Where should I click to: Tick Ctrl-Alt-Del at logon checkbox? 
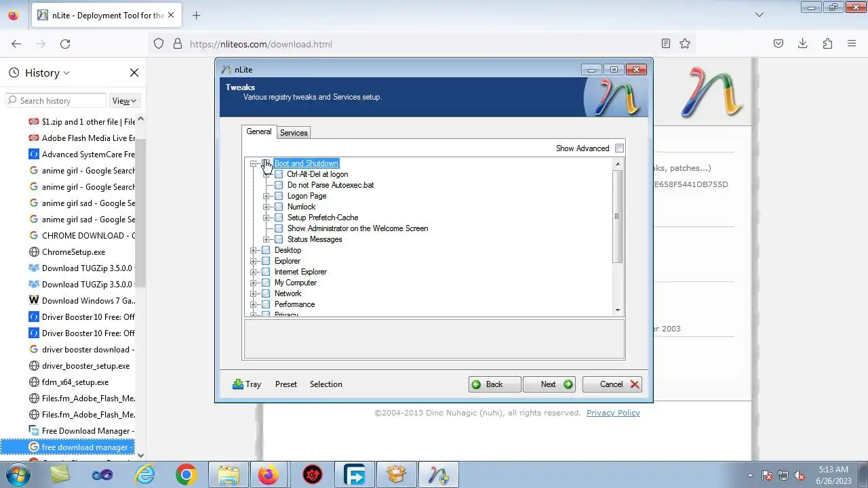pos(279,174)
